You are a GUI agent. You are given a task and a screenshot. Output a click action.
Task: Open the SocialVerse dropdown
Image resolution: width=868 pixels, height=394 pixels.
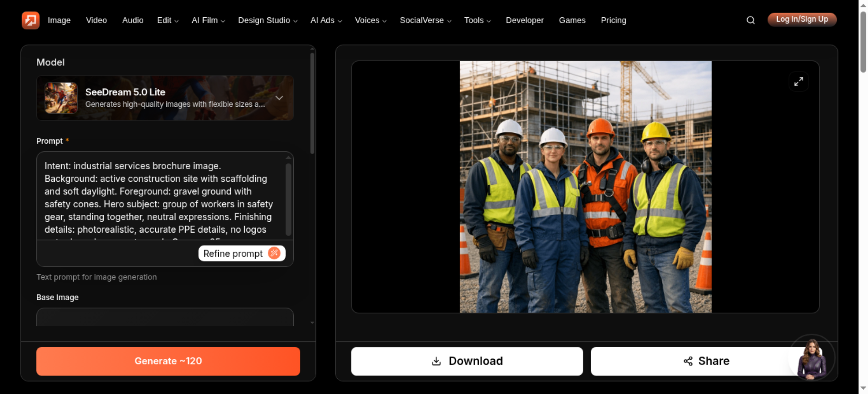click(x=425, y=20)
